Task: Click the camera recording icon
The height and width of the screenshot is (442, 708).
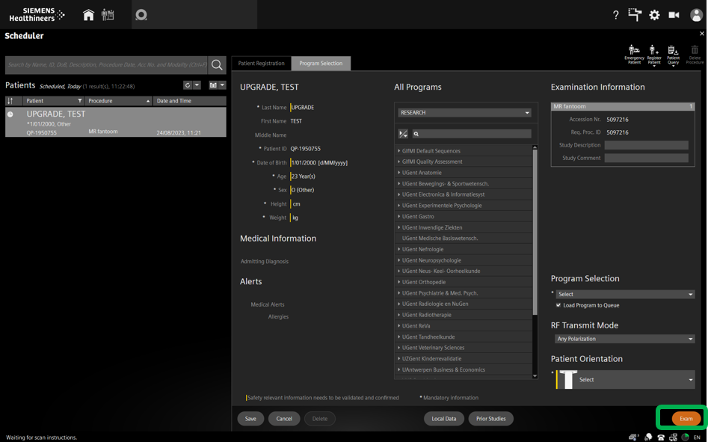Action: pos(674,15)
